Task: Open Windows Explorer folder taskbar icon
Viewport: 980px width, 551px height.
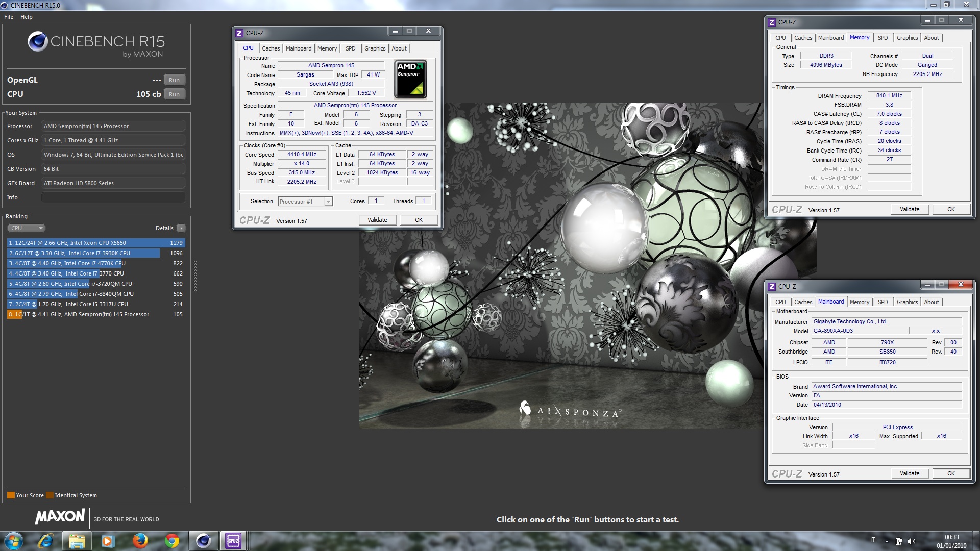Action: (x=77, y=541)
